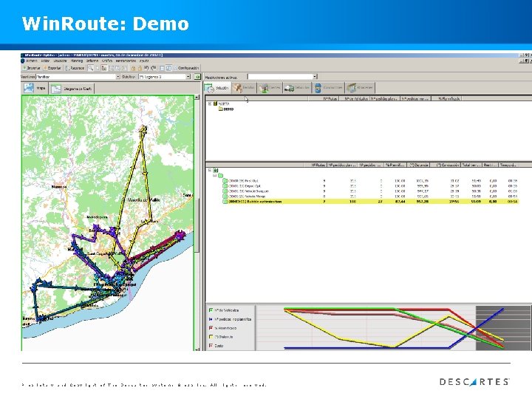
Task: Click the first padlock lock icon
Action: (x=133, y=68)
